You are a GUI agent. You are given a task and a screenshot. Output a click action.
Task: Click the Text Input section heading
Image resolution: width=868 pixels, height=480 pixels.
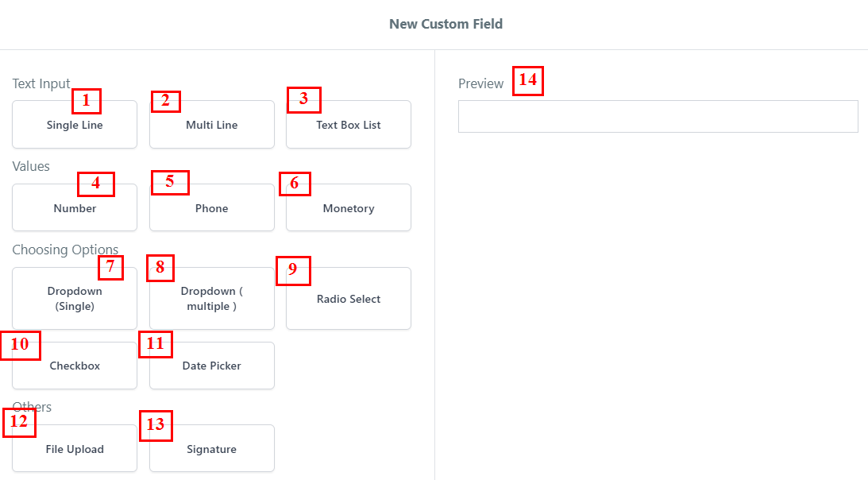[41, 83]
